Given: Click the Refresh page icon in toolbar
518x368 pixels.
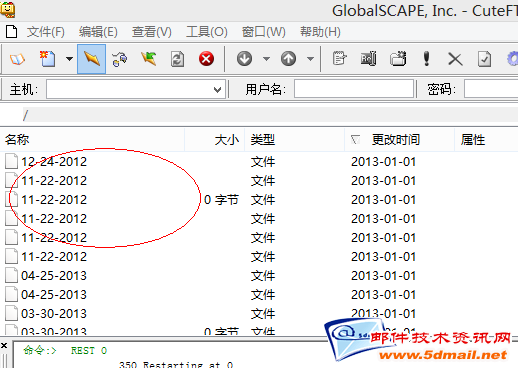Looking at the screenshot, I should (x=177, y=59).
